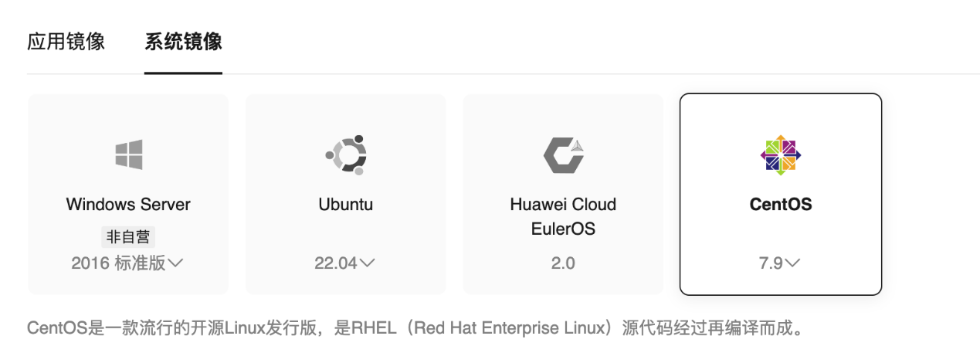Open the 系统镜像 tab
980x363 pixels.
[183, 42]
